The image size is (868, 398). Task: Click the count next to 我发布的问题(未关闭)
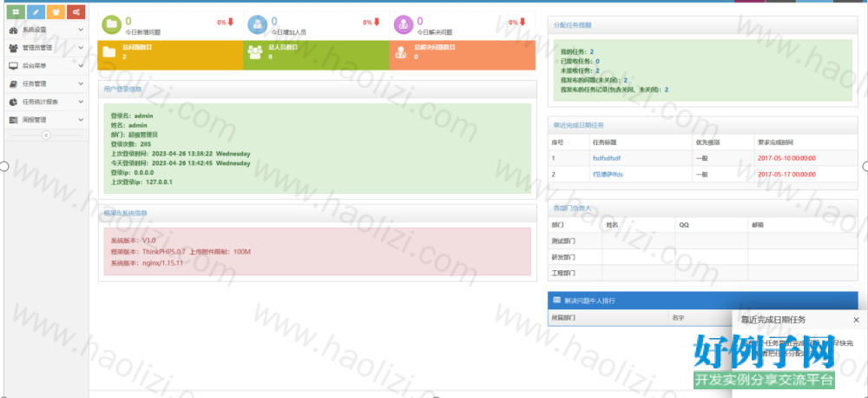tap(626, 80)
